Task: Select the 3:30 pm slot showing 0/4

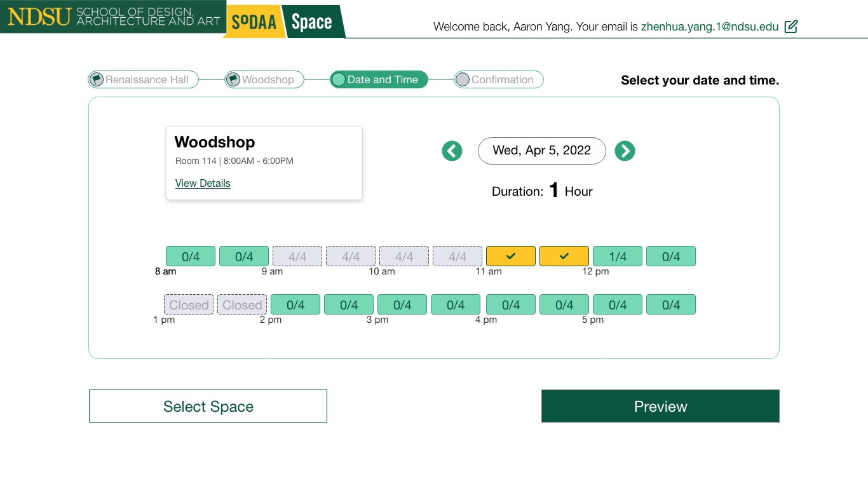Action: [x=456, y=304]
